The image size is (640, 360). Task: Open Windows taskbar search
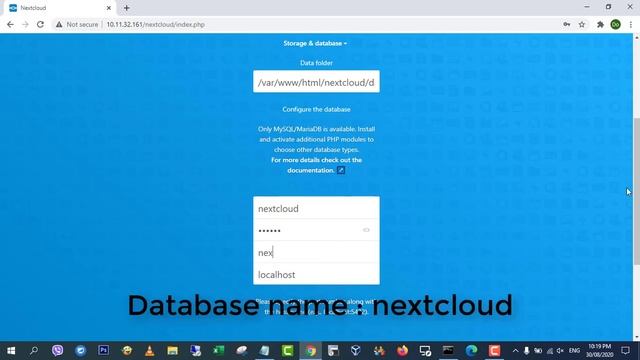(34, 350)
